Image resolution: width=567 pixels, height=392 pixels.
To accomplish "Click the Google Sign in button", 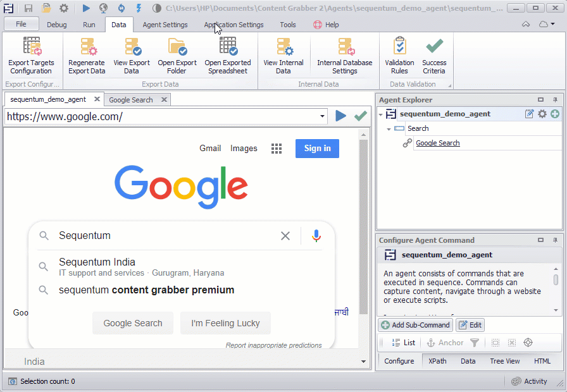I will tap(317, 149).
